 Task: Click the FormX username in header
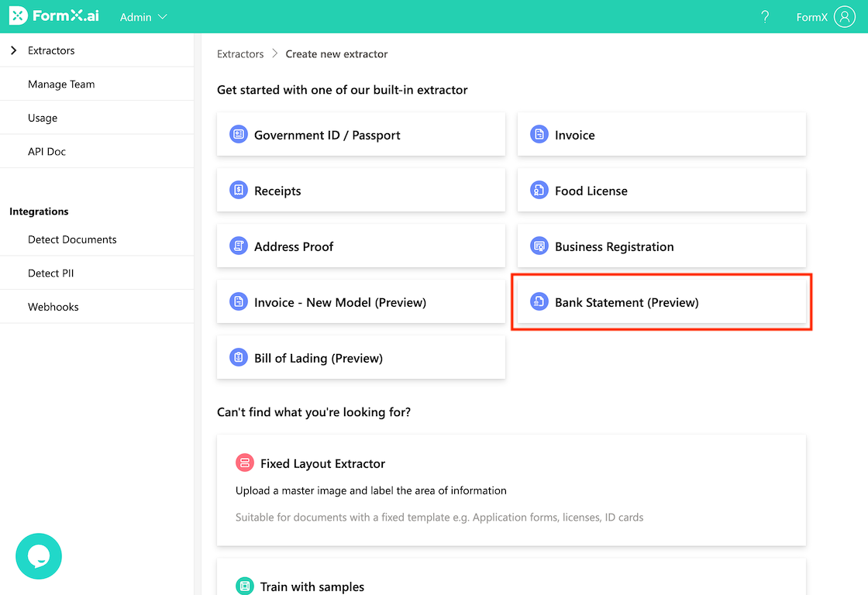[811, 17]
